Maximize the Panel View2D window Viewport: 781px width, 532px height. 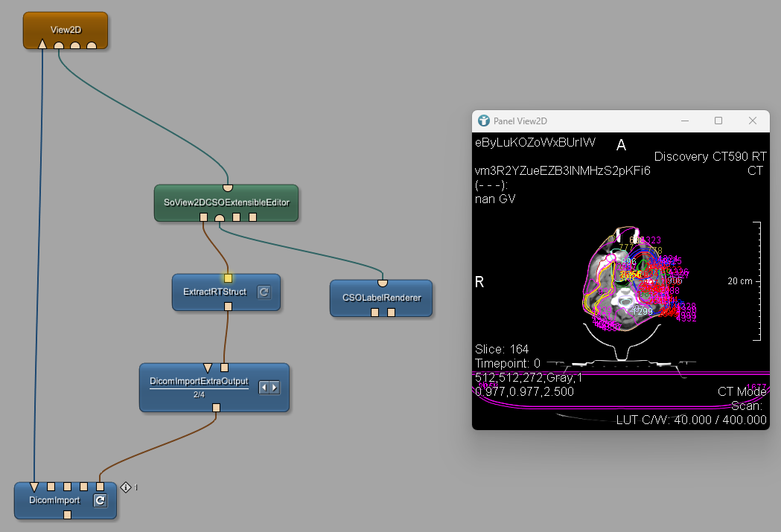pos(718,121)
